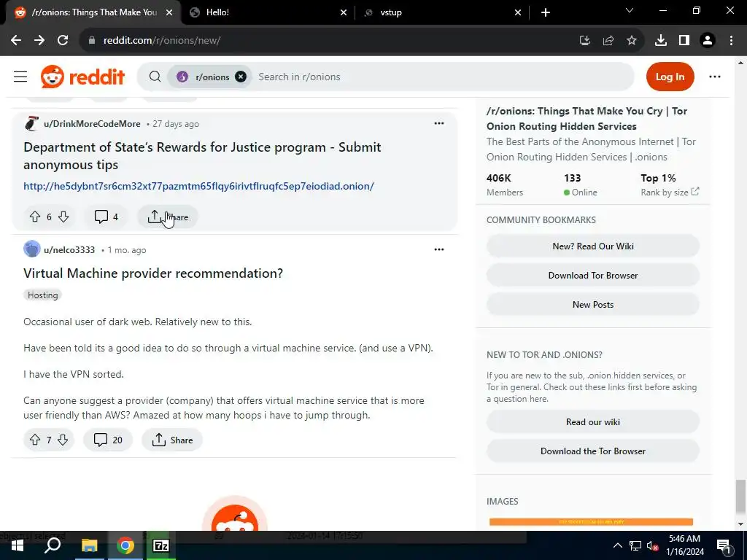Viewport: 747px width, 560px height.
Task: Open a new browser tab
Action: pyautogui.click(x=546, y=12)
